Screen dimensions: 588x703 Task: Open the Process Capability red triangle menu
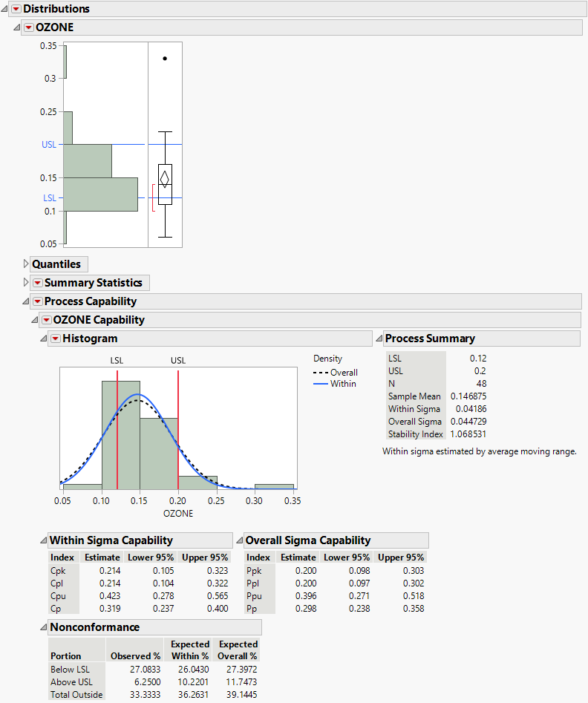pos(37,301)
